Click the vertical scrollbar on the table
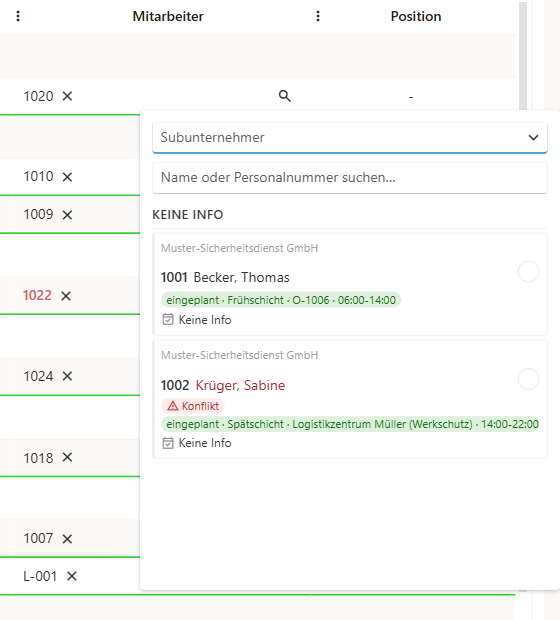This screenshot has width=560, height=620. pyautogui.click(x=523, y=55)
